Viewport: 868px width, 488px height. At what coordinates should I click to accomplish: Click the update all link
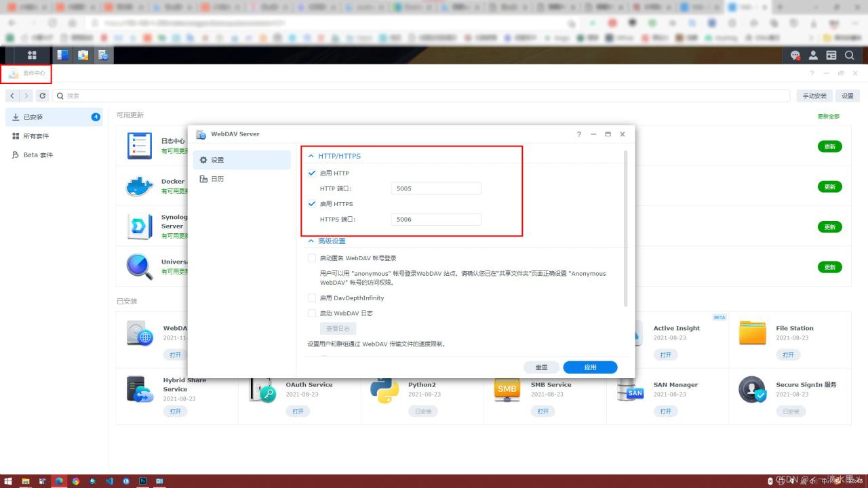tap(829, 116)
